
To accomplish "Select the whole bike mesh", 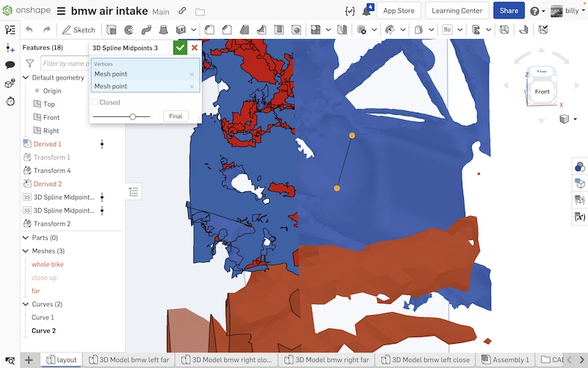I will point(47,264).
